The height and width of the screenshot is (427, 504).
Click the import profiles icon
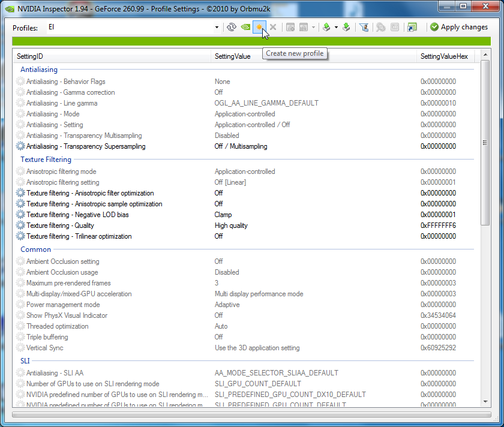(346, 27)
